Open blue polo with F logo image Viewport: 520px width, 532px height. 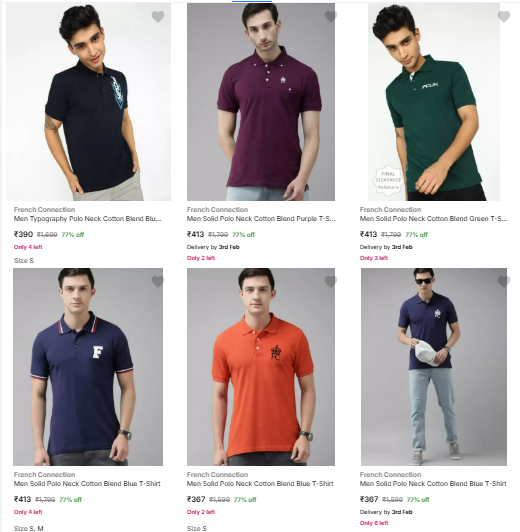[88, 367]
